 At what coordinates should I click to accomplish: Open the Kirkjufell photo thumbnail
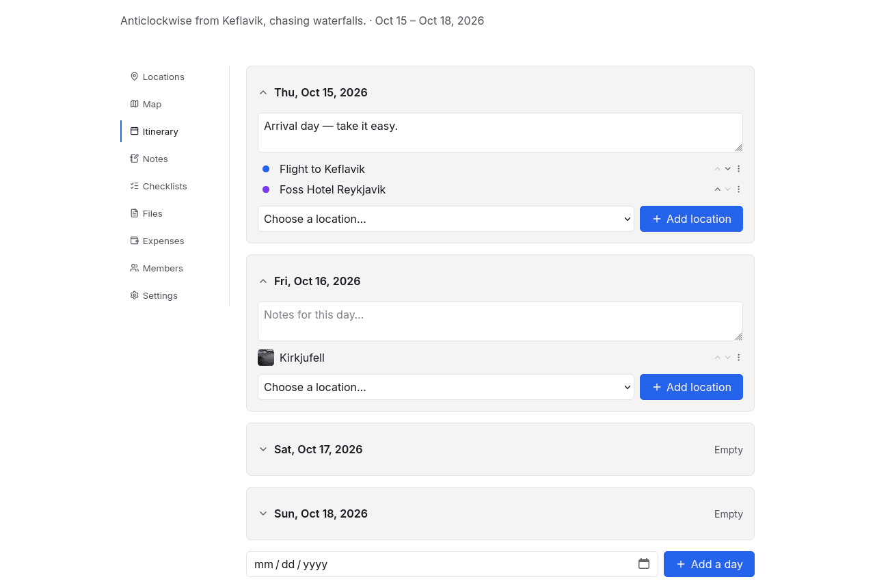266,358
